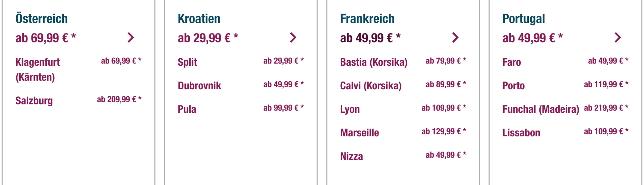Image resolution: width=644 pixels, height=185 pixels.
Task: Open the Split destination link
Action: coord(187,62)
